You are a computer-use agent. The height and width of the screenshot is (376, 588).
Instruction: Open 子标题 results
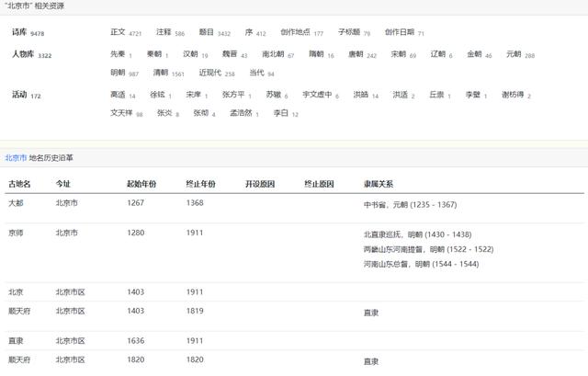(x=354, y=32)
